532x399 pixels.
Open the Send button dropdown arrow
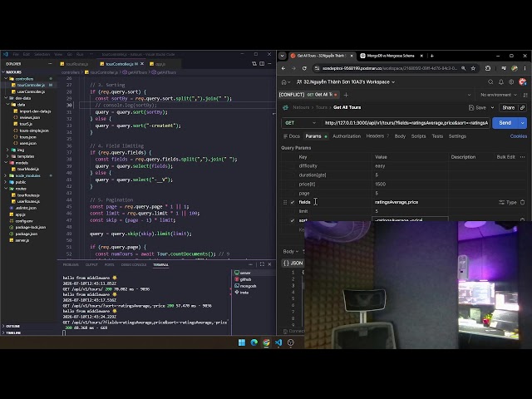pos(523,123)
